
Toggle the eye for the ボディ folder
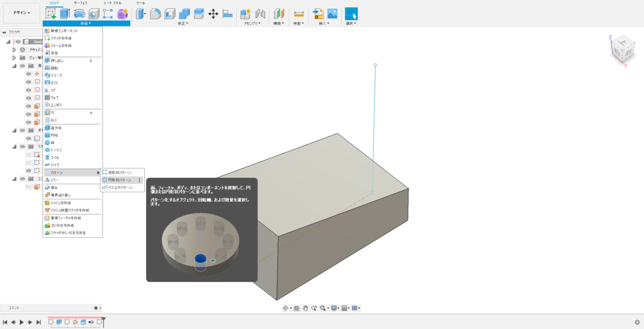[x=23, y=130]
